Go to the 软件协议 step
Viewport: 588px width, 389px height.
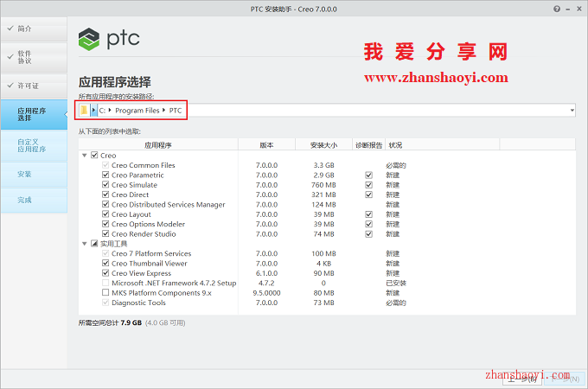coord(34,57)
